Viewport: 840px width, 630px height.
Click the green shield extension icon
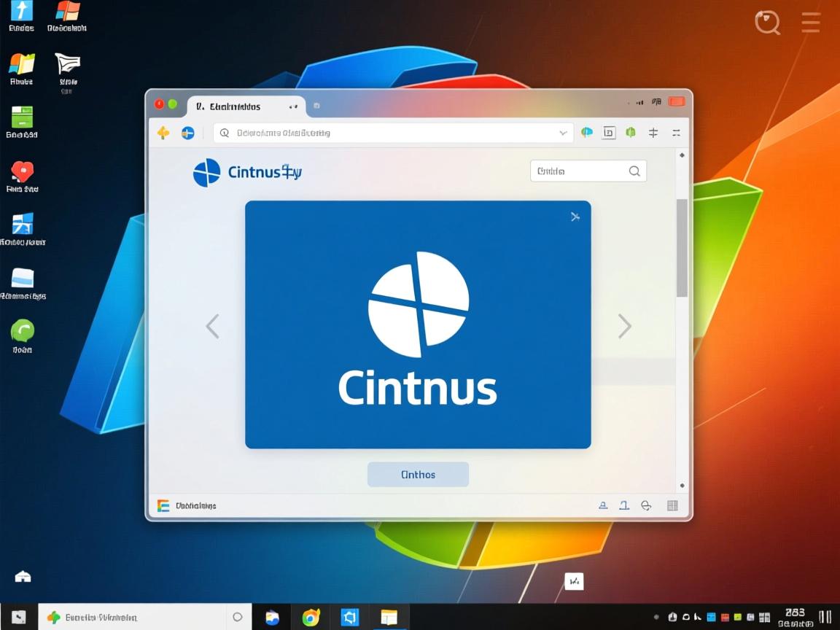631,133
